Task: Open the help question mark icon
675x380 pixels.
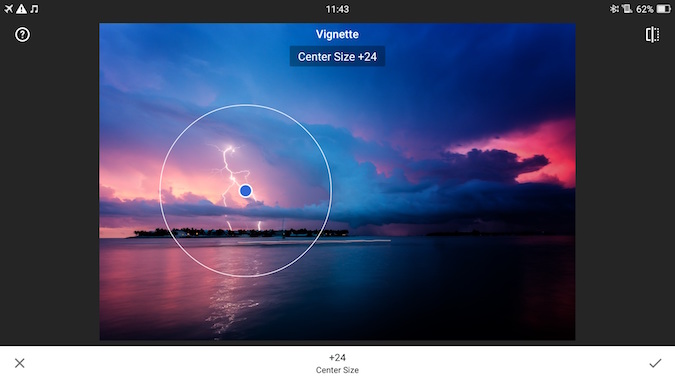Action: point(22,34)
